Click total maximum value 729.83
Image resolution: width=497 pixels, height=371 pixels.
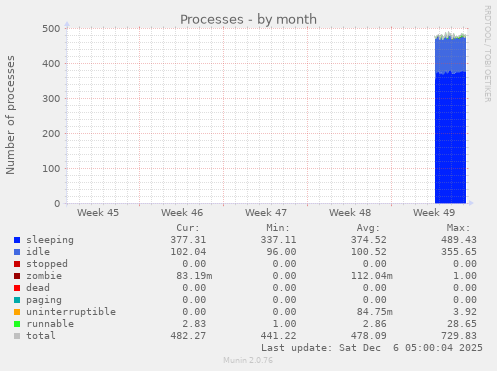point(459,336)
